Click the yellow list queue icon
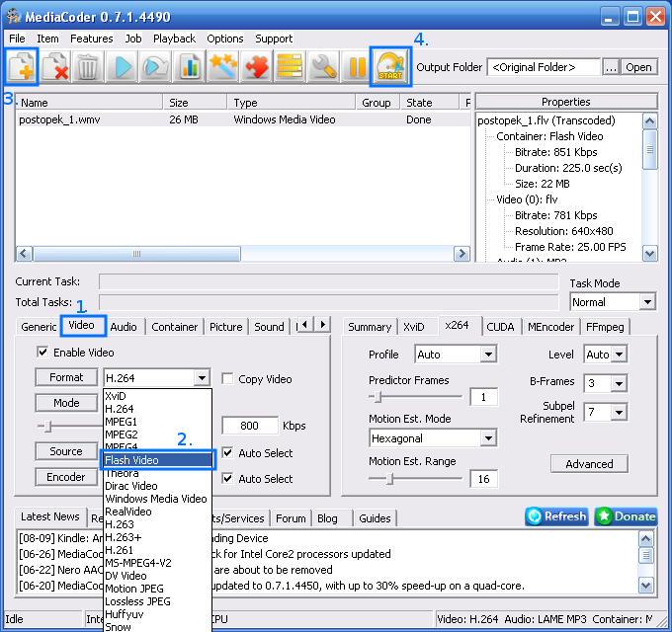 pyautogui.click(x=290, y=67)
